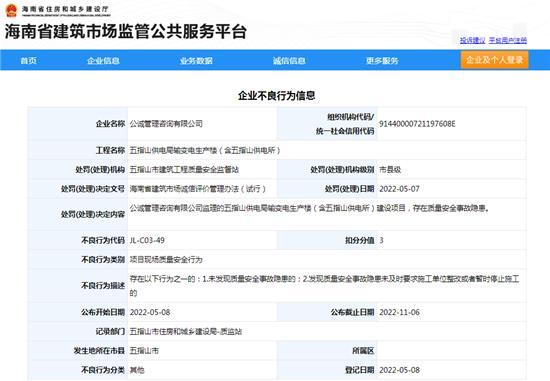Click the 统一社会信用代码 field label
This screenshot has height=381, width=550.
(x=345, y=131)
